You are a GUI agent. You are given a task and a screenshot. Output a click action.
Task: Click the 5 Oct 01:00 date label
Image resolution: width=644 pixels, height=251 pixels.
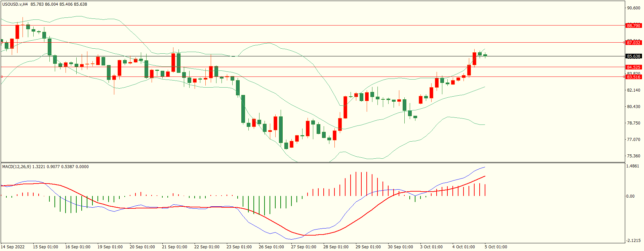[496, 247]
